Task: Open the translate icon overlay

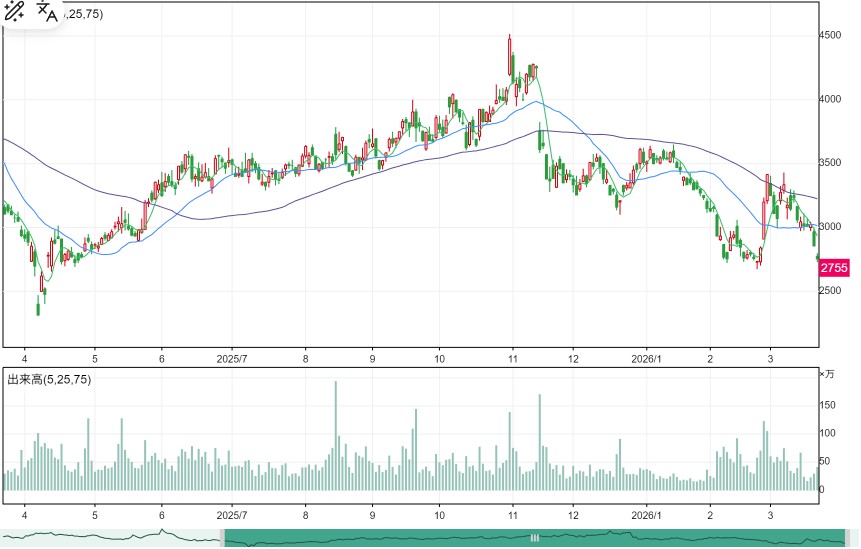Action: (47, 12)
